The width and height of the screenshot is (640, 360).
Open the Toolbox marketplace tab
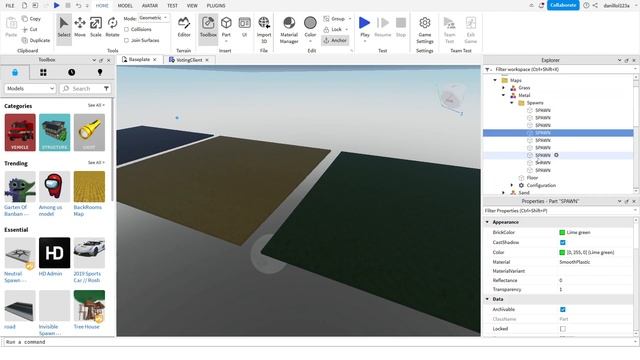click(x=15, y=72)
